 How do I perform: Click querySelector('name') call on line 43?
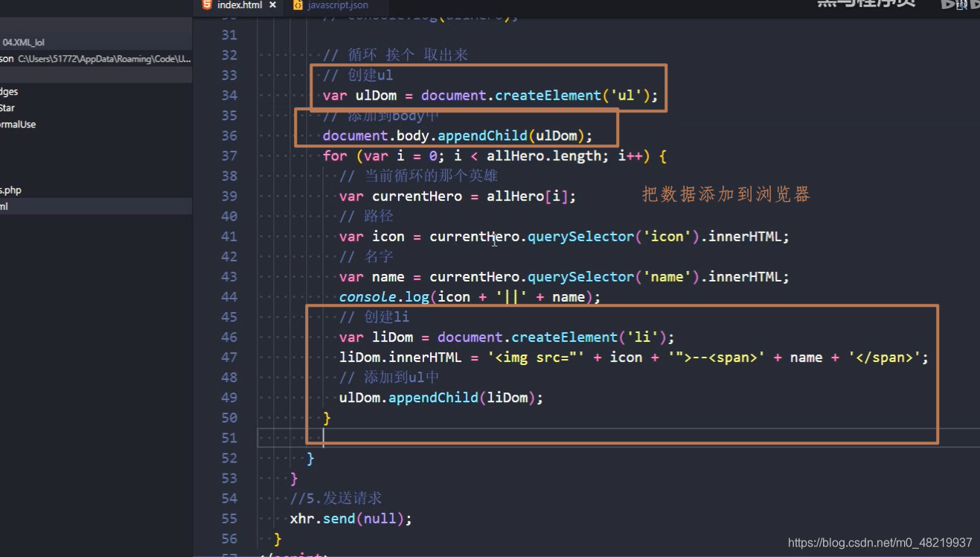pos(614,276)
